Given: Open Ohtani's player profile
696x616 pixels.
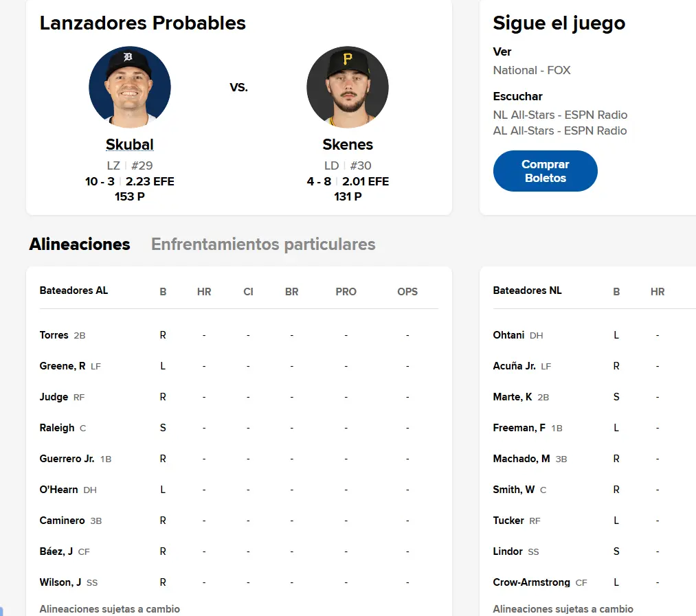Looking at the screenshot, I should click(x=508, y=335).
